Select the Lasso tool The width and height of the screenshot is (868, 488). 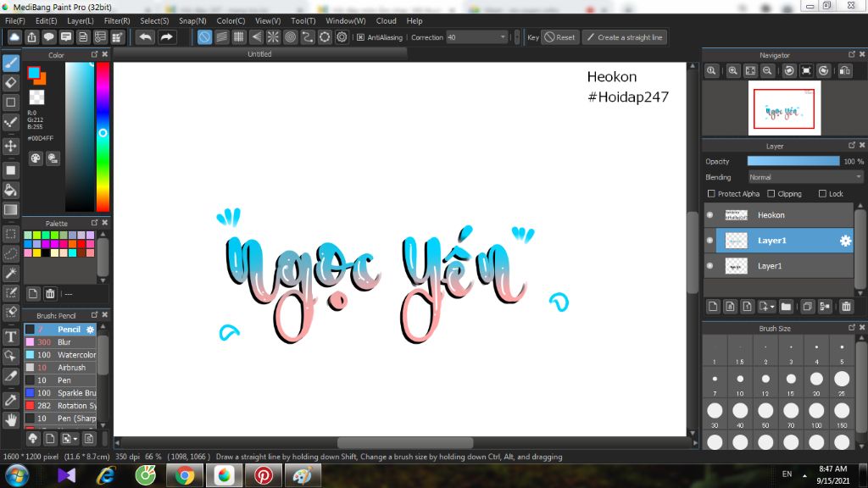11,253
